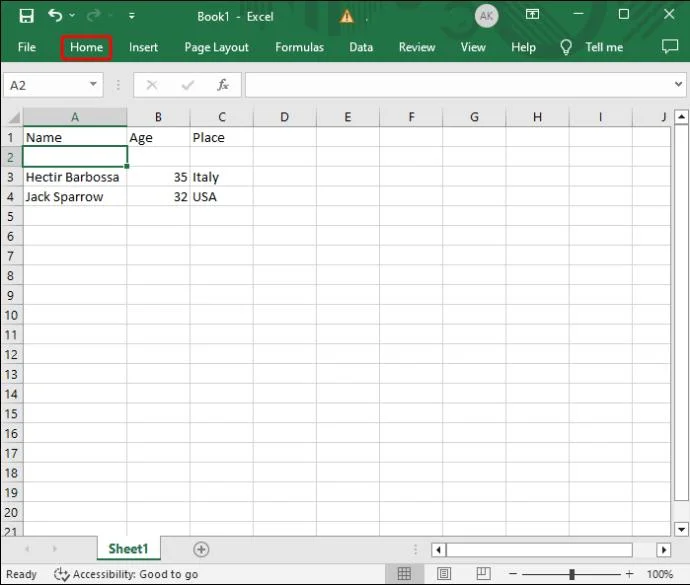
Task: Switch to the Formulas tab
Action: (299, 47)
